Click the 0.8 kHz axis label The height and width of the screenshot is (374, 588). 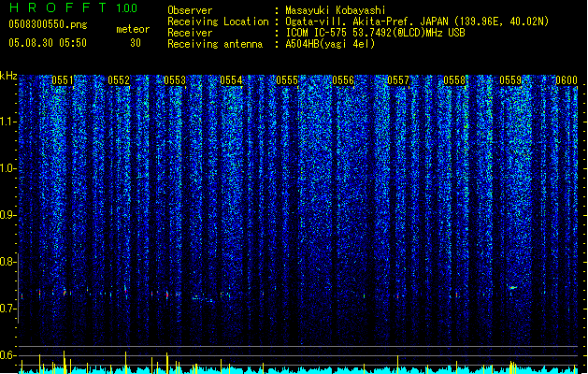point(7,262)
